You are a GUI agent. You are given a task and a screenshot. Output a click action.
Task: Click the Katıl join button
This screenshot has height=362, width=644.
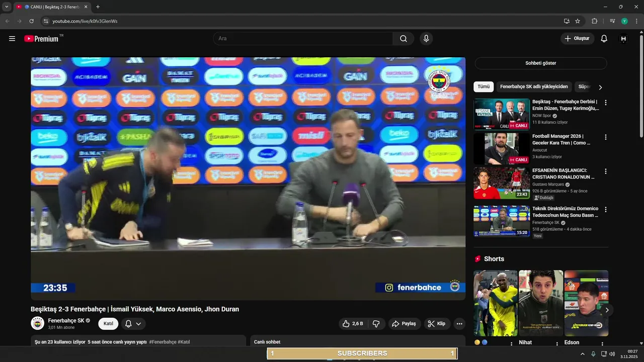coord(108,324)
